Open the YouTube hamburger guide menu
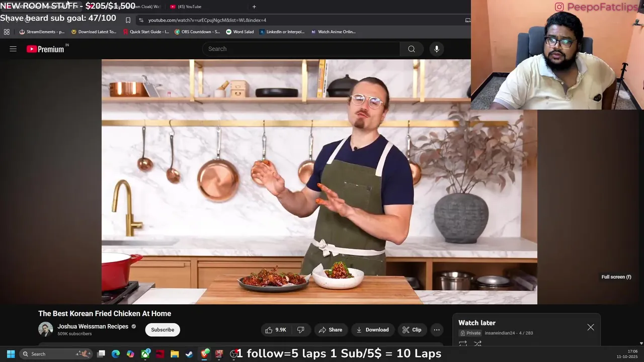The height and width of the screenshot is (362, 644). pyautogui.click(x=13, y=49)
